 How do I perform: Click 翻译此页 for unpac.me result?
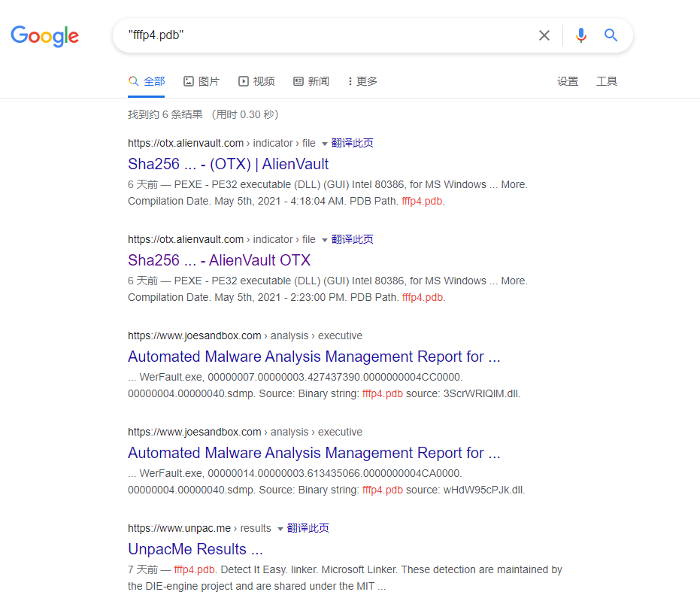pos(308,528)
